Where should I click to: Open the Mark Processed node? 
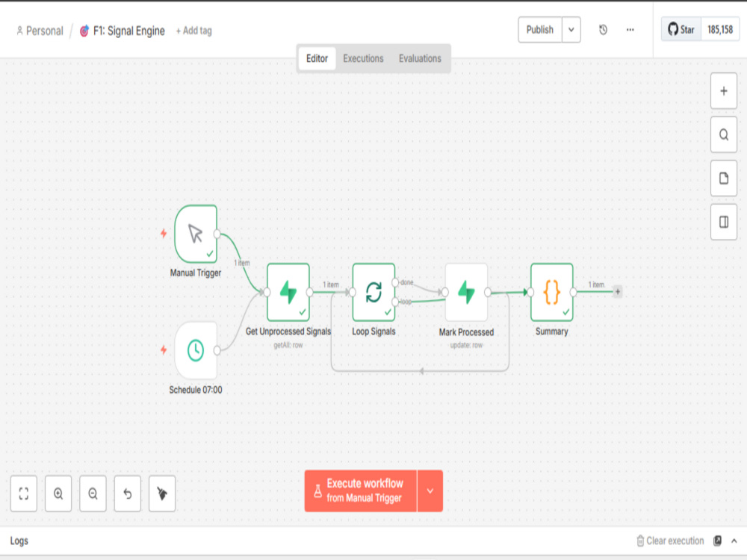coord(466,292)
